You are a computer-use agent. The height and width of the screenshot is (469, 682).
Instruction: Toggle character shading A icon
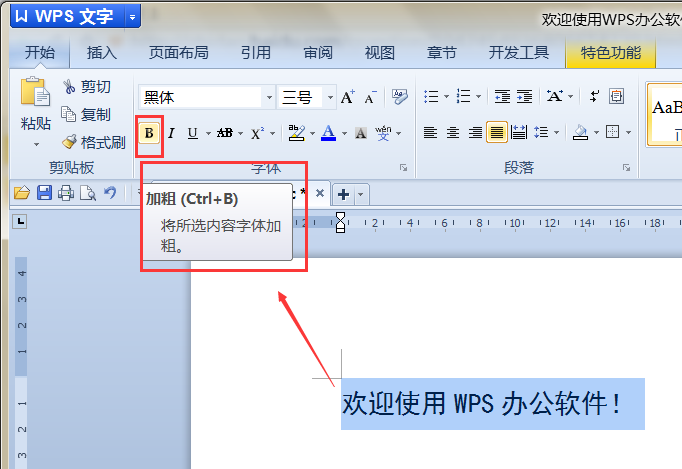(x=361, y=133)
